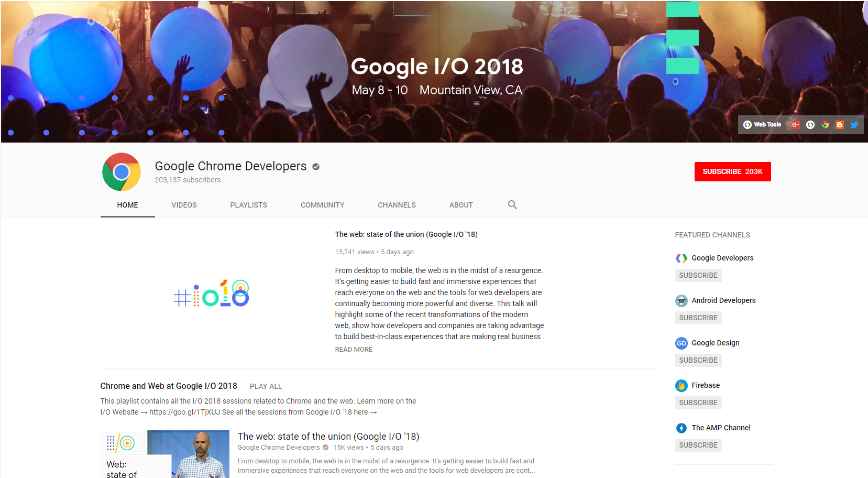Open 'The web: state of the union' playlist video title

tap(328, 436)
